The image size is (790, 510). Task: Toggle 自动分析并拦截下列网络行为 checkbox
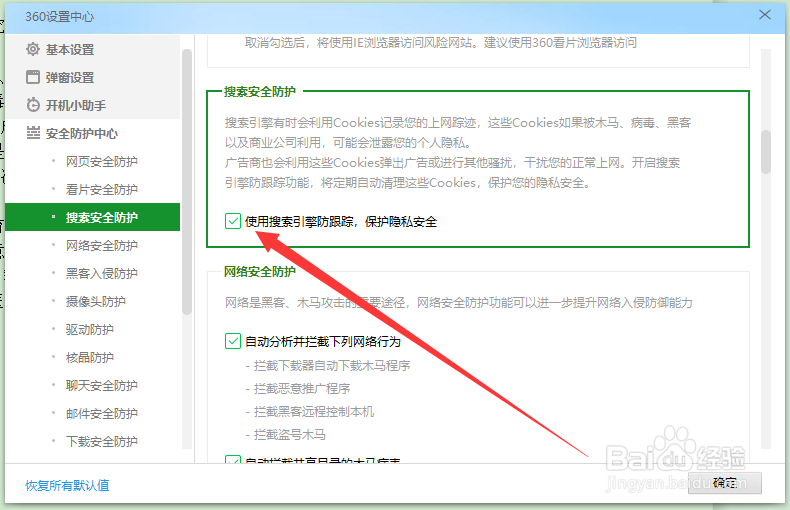tap(233, 341)
